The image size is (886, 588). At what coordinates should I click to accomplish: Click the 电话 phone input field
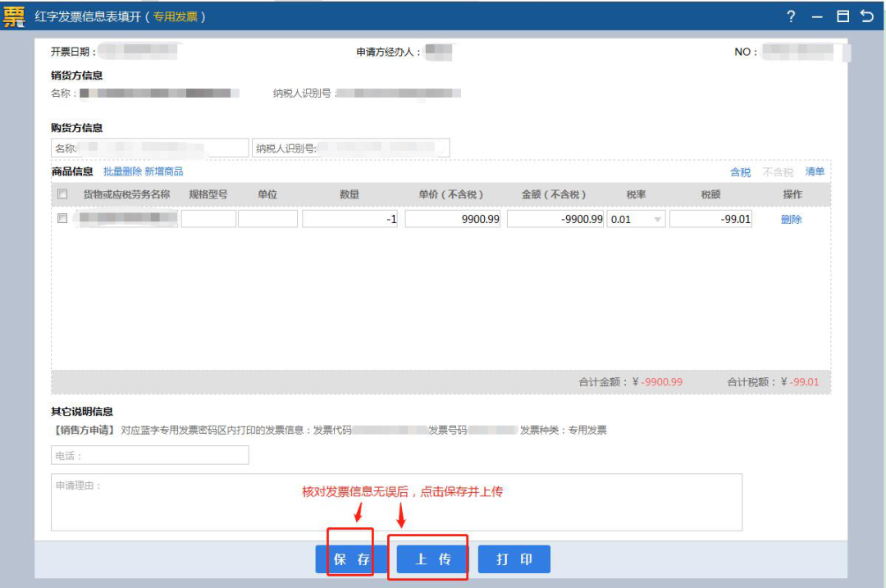pos(149,455)
